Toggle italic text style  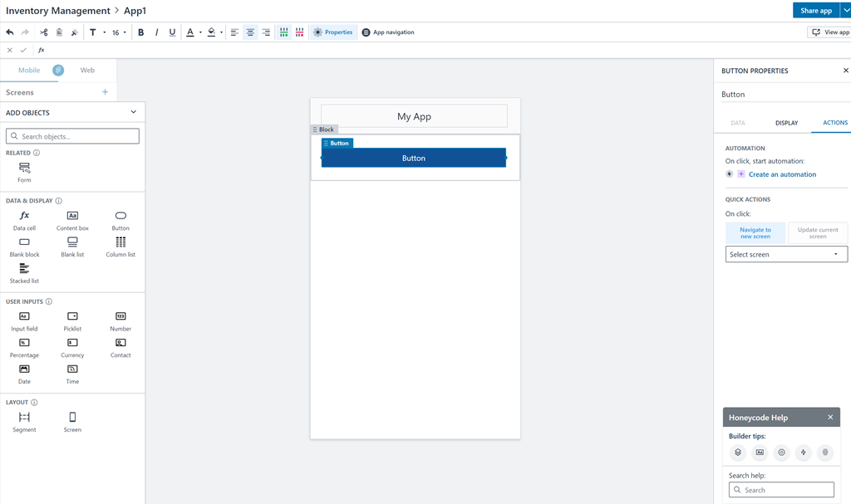click(x=156, y=32)
